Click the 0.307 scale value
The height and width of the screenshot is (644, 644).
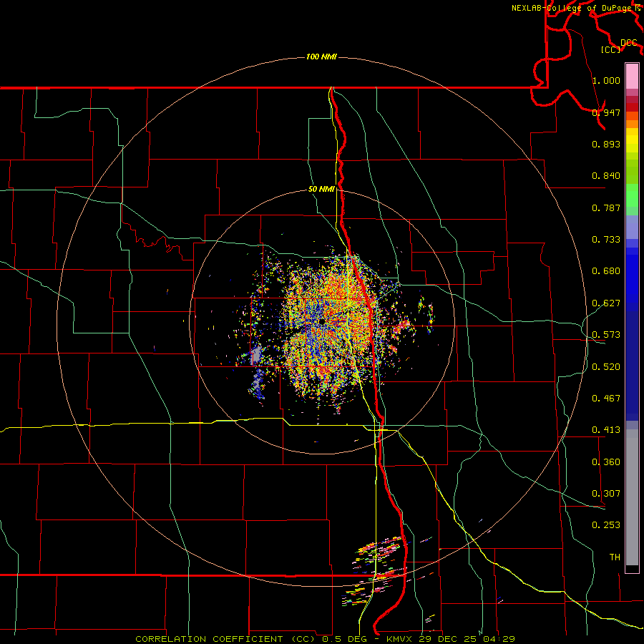tap(606, 493)
